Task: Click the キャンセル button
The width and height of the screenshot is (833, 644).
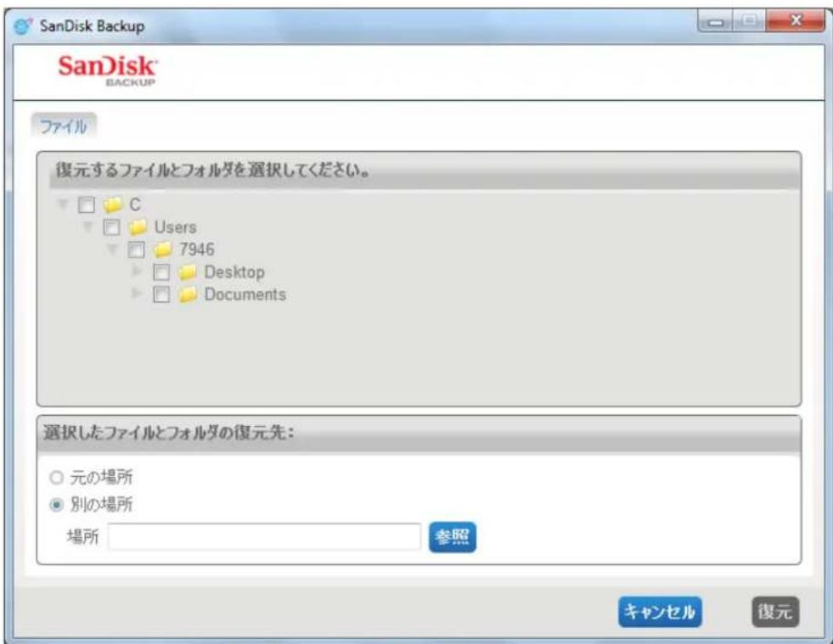Action: (660, 612)
